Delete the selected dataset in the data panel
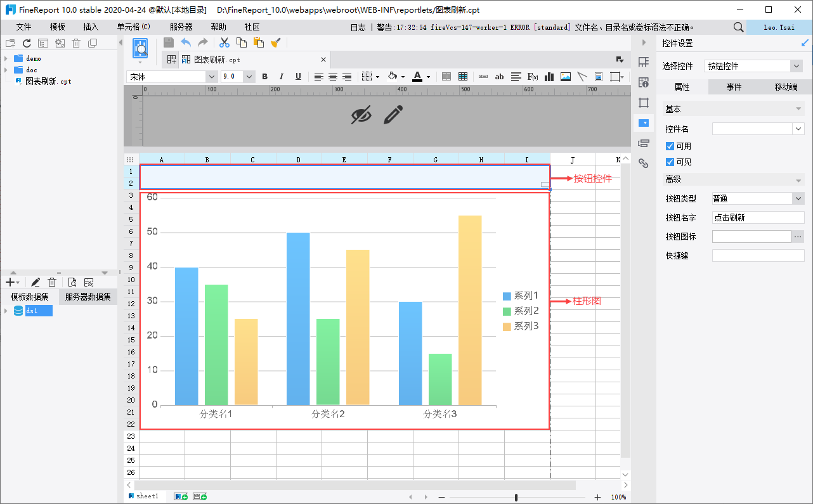Screen dimensions: 813x504 coord(53,282)
